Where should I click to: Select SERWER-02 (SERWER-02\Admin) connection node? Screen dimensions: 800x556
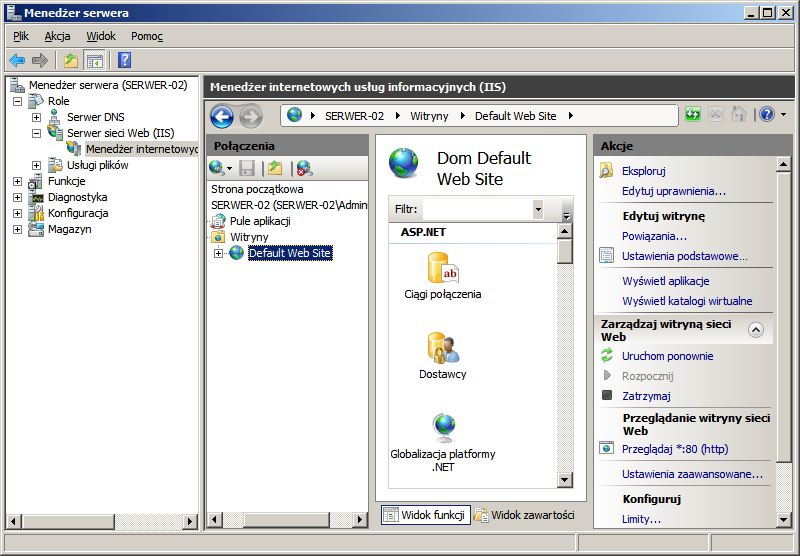click(289, 205)
